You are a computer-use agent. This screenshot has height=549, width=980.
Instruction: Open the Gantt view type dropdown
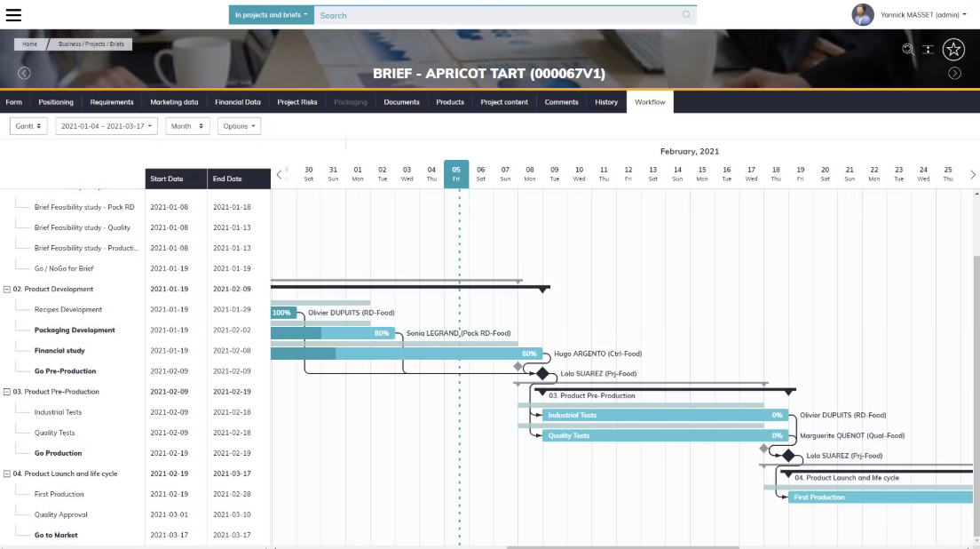[28, 126]
